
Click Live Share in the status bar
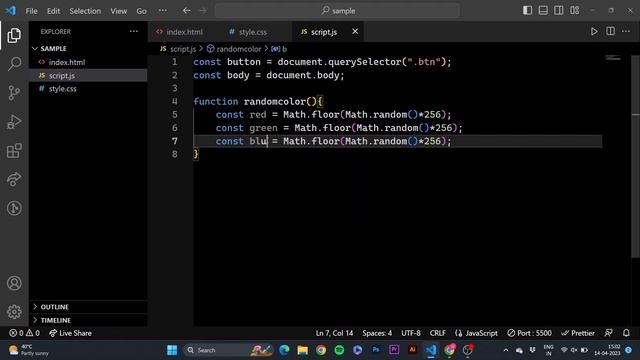[70, 333]
